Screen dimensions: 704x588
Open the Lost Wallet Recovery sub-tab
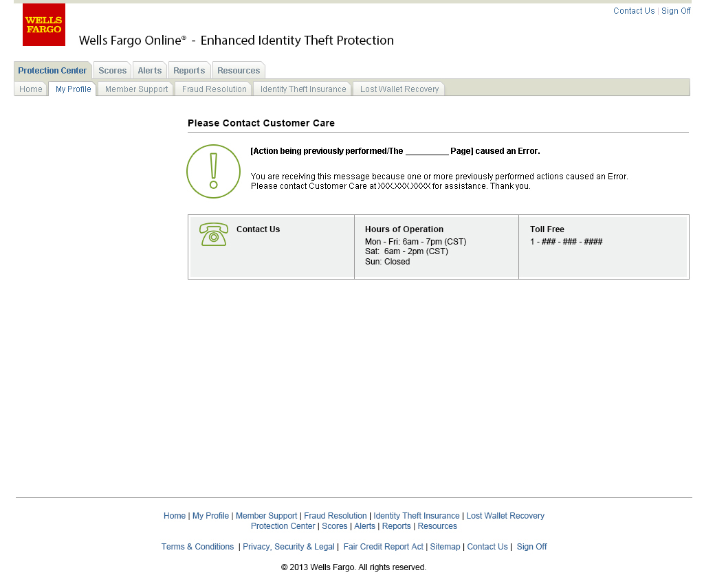point(399,89)
